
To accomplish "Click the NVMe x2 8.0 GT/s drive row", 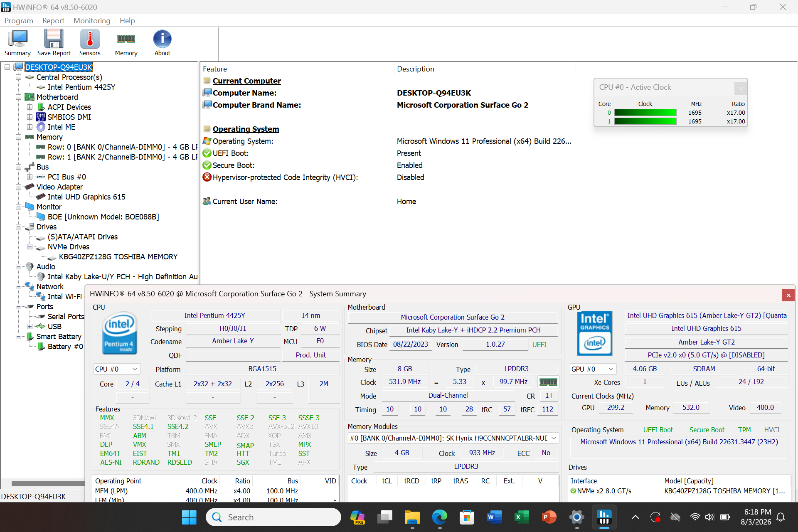I will [x=680, y=491].
